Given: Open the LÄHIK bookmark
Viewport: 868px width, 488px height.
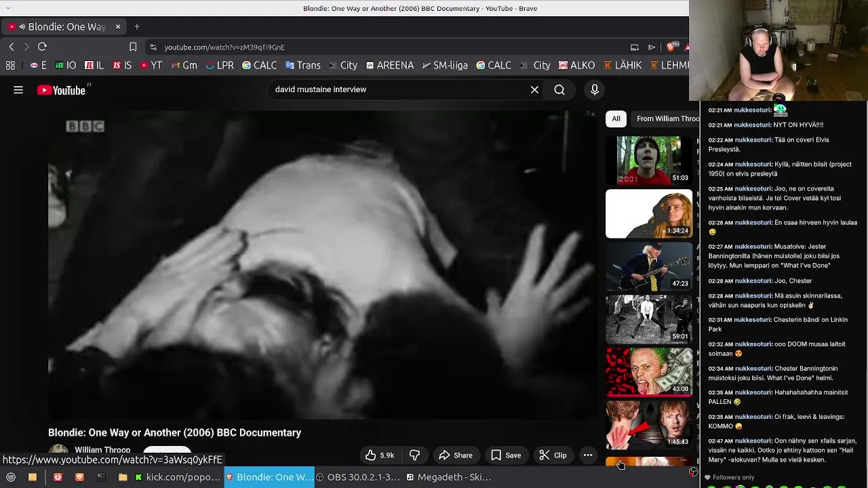Looking at the screenshot, I should coord(623,65).
